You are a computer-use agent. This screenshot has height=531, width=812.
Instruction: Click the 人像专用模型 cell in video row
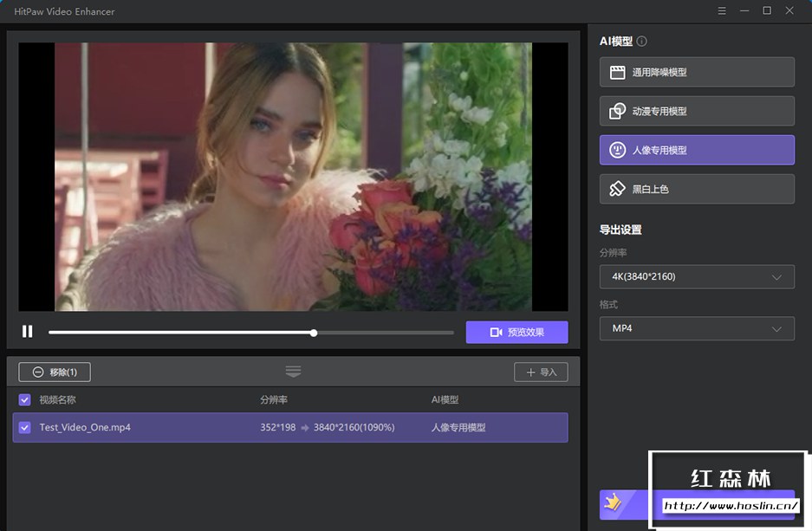458,428
